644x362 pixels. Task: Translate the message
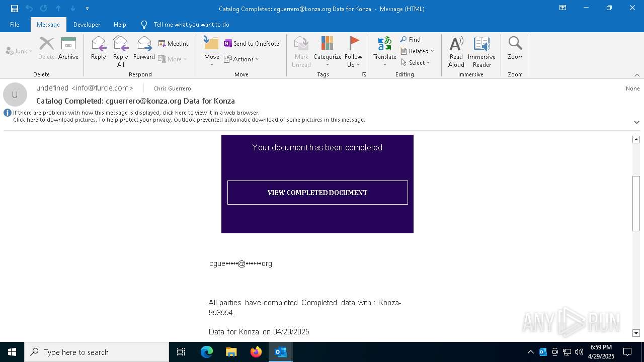tap(385, 51)
